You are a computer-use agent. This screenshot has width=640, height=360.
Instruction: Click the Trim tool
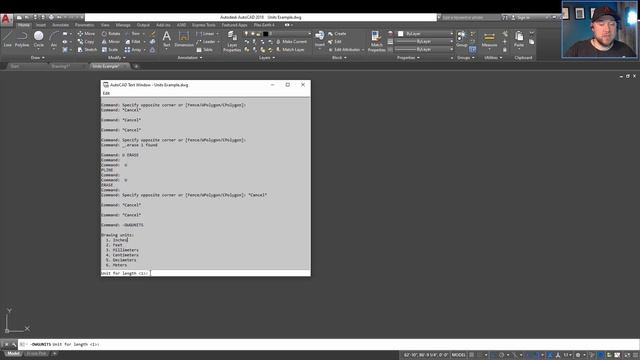tap(133, 33)
